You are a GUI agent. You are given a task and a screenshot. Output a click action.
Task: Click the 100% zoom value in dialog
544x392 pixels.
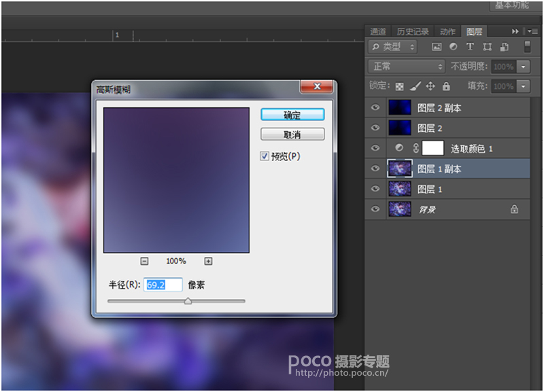tap(176, 261)
